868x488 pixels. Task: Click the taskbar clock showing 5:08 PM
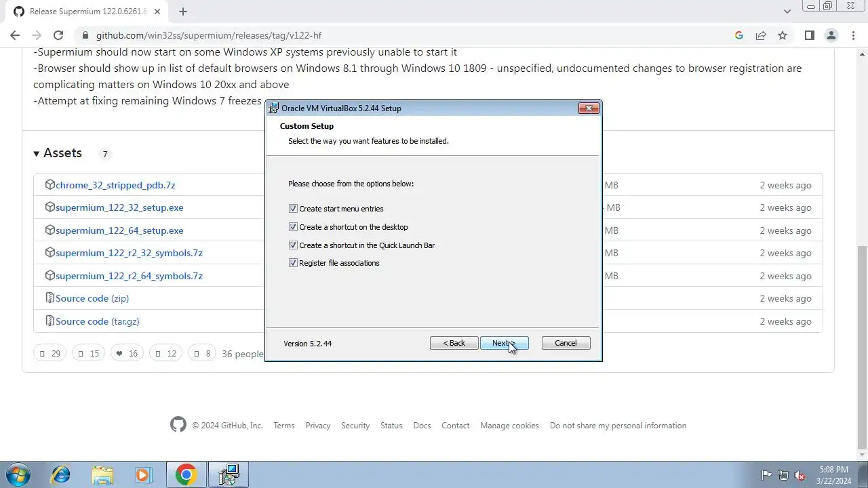(833, 475)
